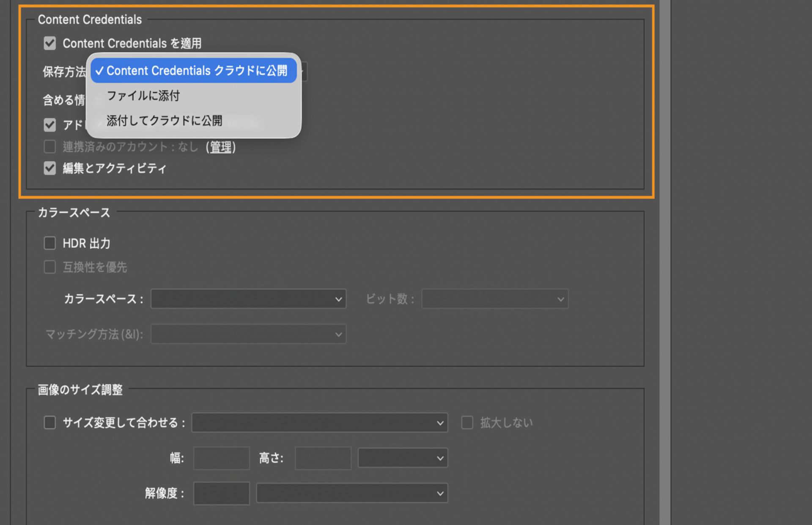Click the dialog's vertical scrollbar
Viewport: 812px width, 525px height.
coord(665,262)
